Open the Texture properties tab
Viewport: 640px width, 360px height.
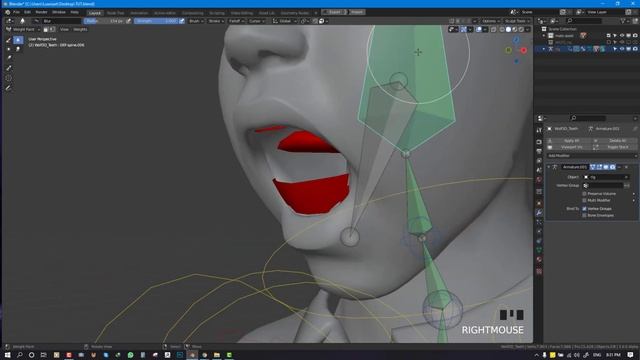click(x=539, y=271)
